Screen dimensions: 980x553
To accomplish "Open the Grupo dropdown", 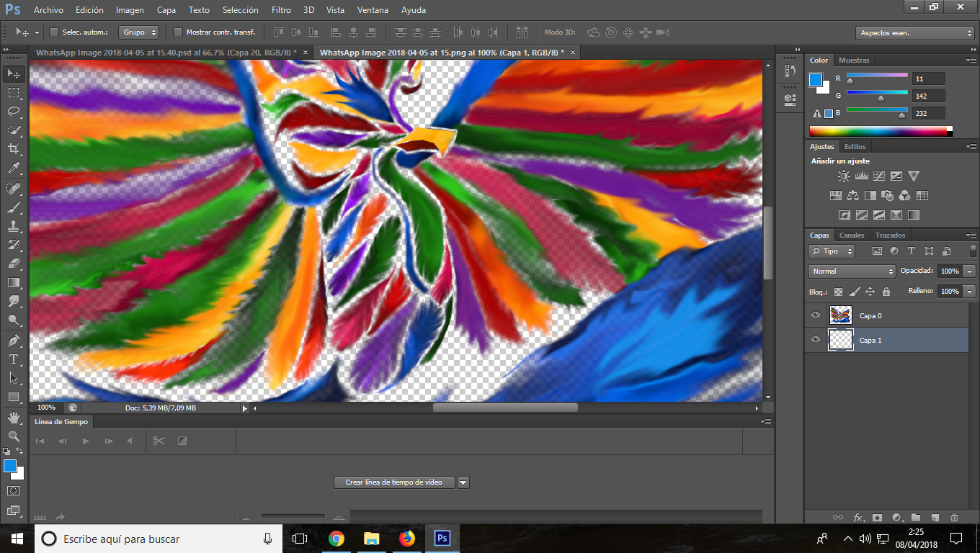I will [139, 32].
